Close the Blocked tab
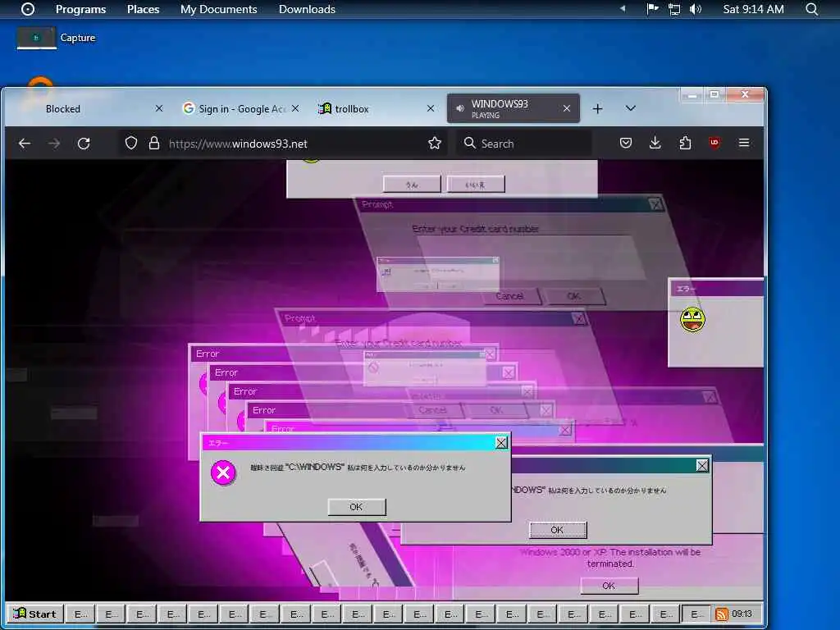The height and width of the screenshot is (630, 840). [159, 109]
